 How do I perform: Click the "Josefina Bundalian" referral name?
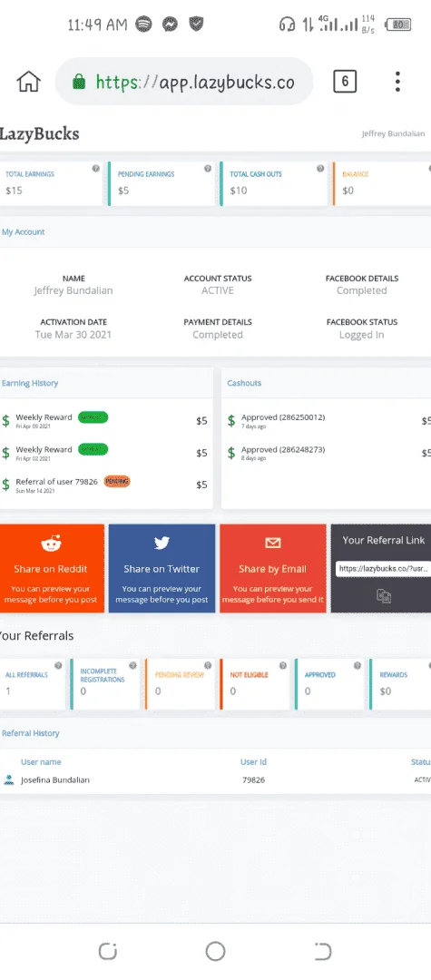[x=55, y=780]
